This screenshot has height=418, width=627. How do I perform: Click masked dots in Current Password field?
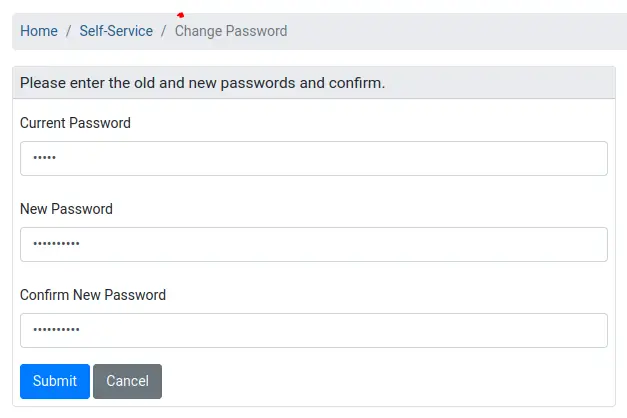(x=45, y=158)
